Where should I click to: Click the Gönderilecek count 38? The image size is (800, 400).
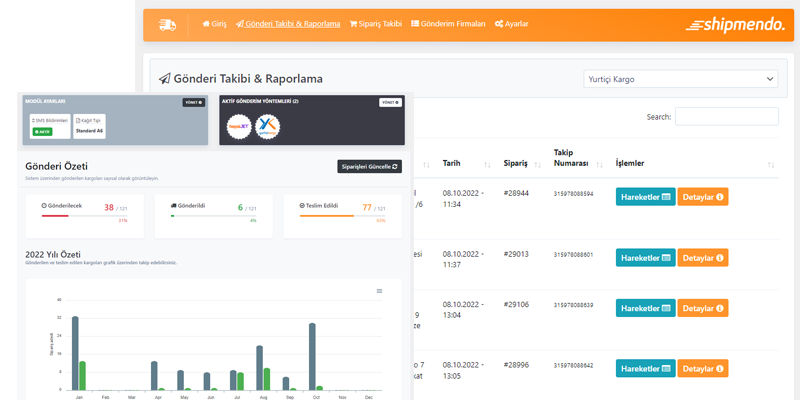(x=109, y=208)
